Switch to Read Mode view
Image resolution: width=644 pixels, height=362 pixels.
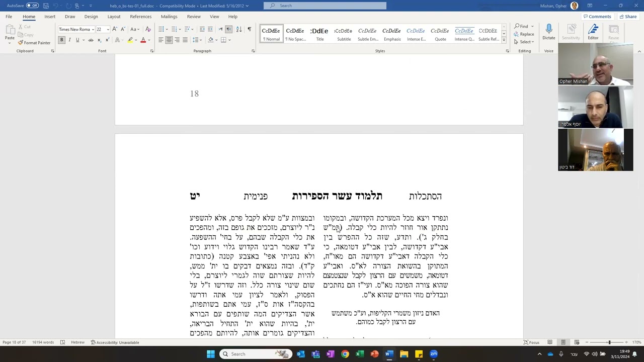[550, 342]
